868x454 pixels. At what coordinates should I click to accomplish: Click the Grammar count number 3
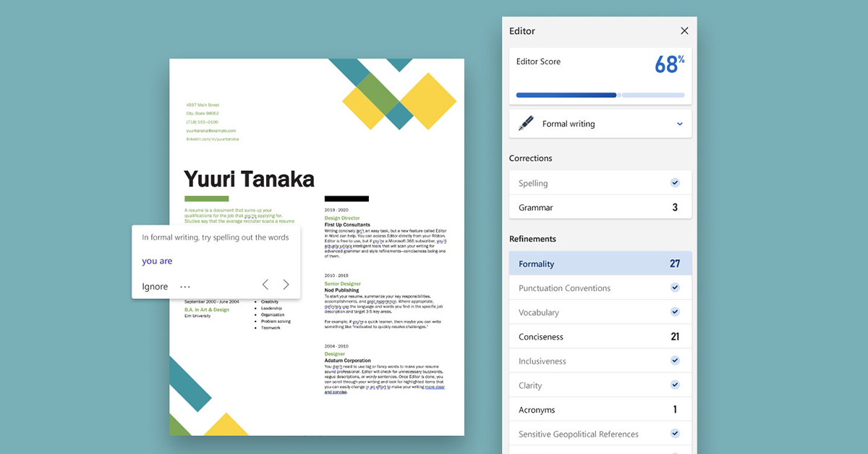[x=675, y=207]
